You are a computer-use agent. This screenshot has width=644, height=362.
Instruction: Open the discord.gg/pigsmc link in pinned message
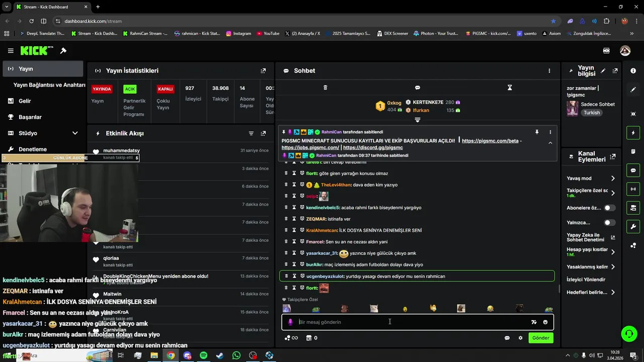(x=373, y=148)
